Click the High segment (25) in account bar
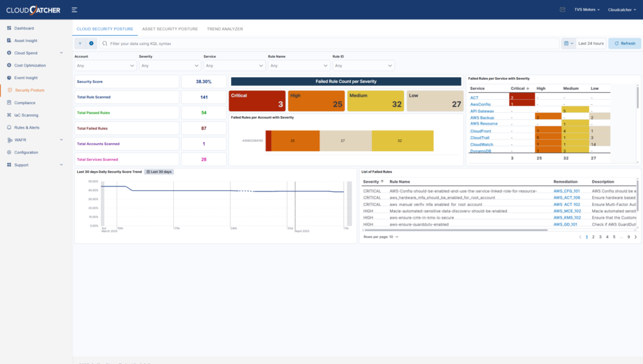 (x=295, y=141)
